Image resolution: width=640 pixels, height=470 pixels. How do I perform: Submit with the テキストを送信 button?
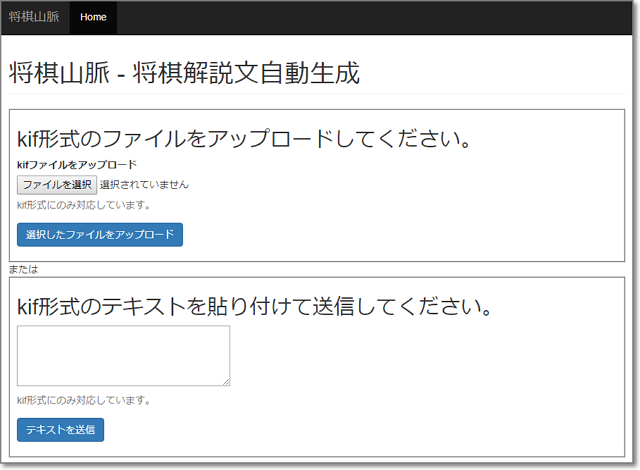(x=60, y=429)
